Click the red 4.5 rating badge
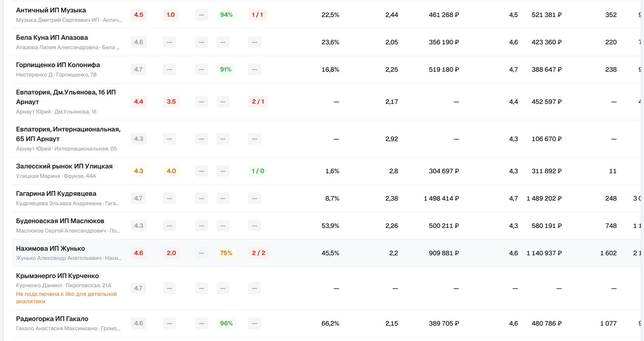This screenshot has width=644, height=341. pyautogui.click(x=138, y=15)
